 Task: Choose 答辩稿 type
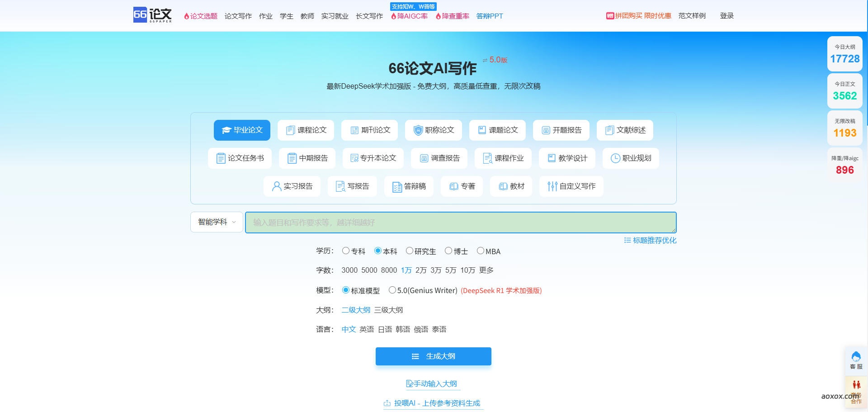pyautogui.click(x=409, y=186)
